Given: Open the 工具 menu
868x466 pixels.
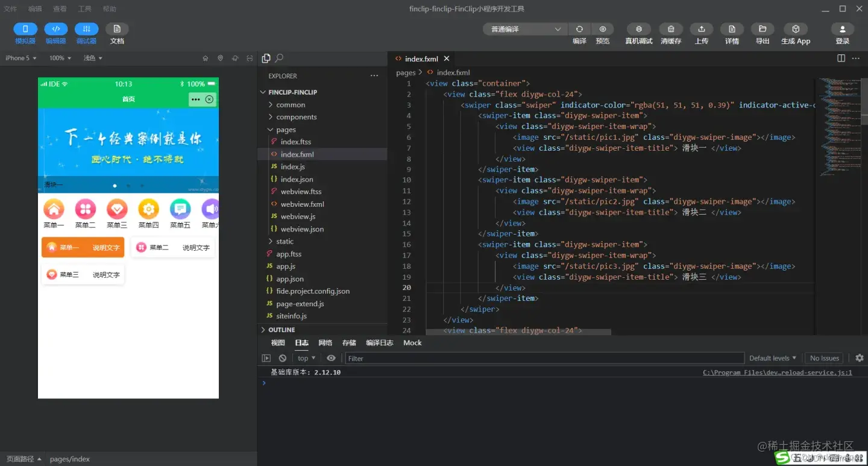Looking at the screenshot, I should [85, 9].
